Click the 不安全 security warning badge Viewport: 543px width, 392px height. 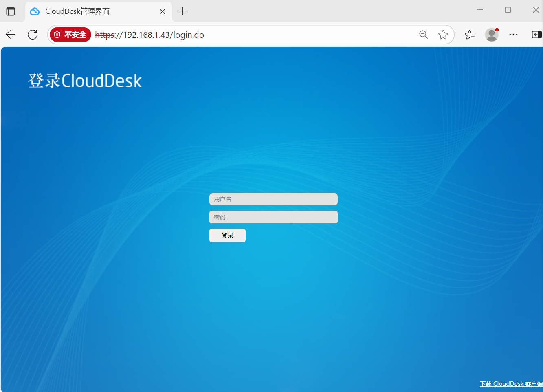pyautogui.click(x=70, y=35)
